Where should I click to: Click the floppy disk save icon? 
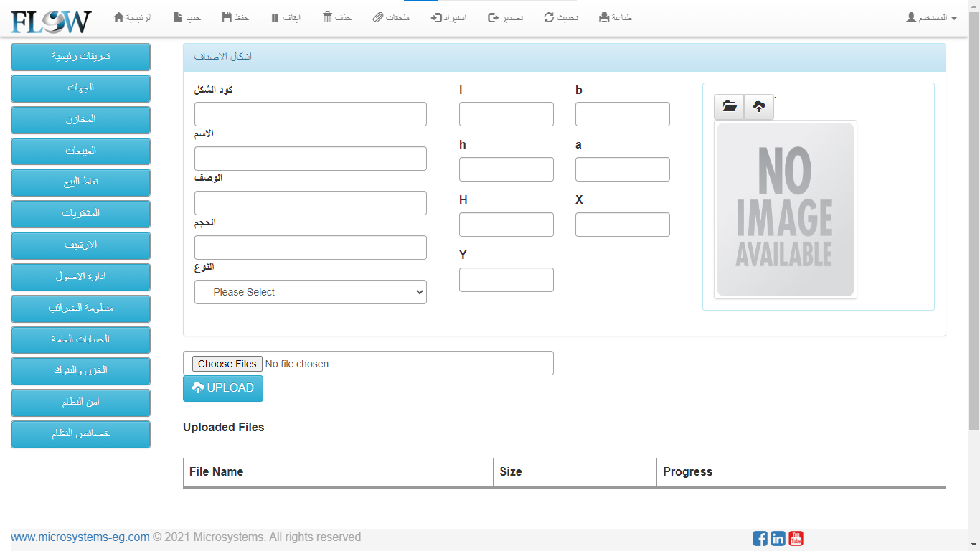pyautogui.click(x=227, y=17)
